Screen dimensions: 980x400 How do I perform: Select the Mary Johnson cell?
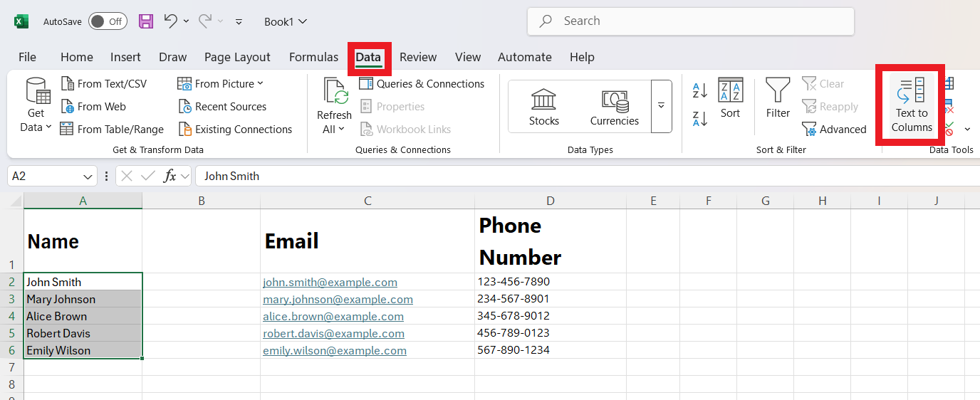click(x=83, y=299)
